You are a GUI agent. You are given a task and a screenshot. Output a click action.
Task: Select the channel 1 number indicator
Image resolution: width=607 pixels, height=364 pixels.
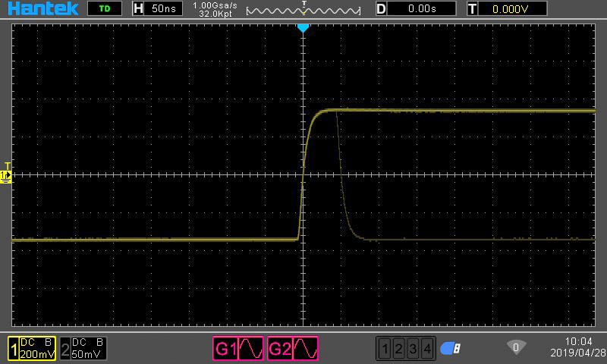[14, 349]
